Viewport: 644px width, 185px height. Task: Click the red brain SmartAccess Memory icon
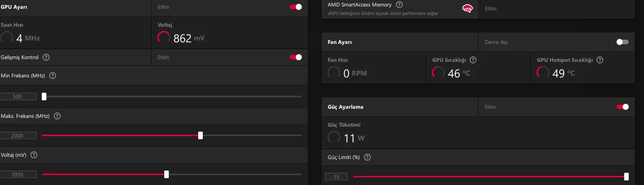(467, 8)
